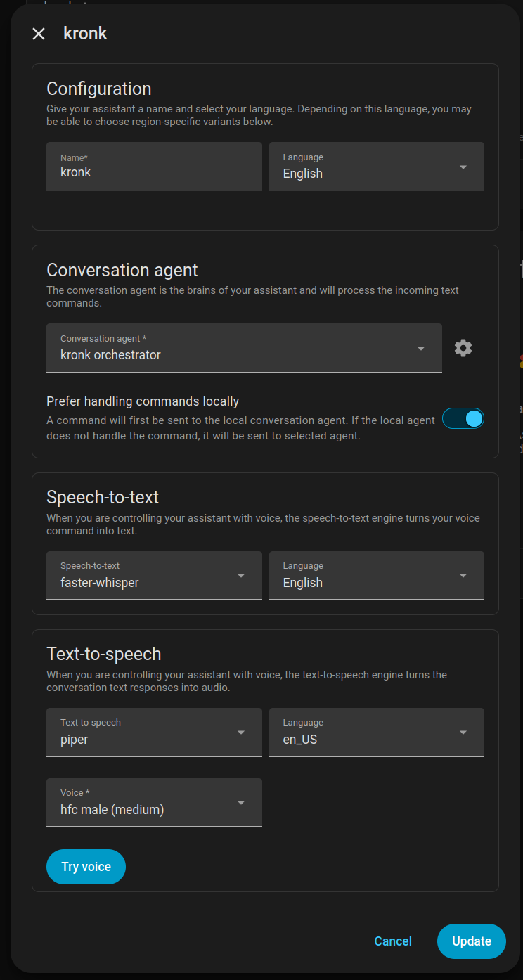523x980 pixels.
Task: Disable prefer handling commands locally switch
Action: point(463,418)
